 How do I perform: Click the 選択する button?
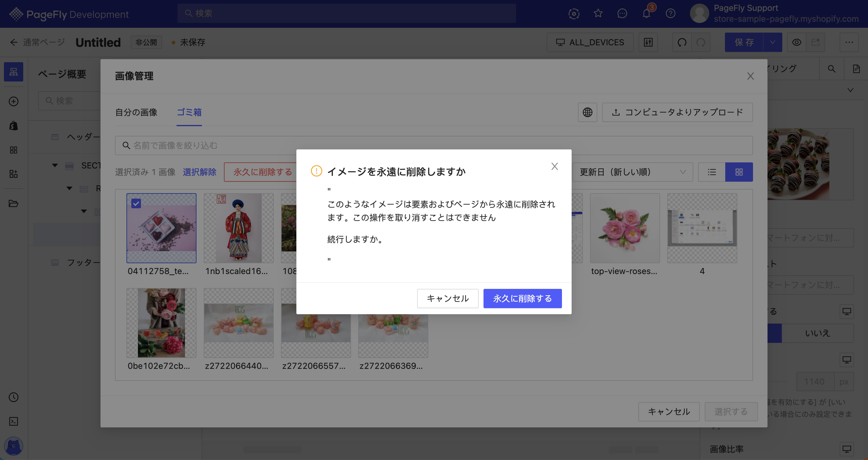[731, 411]
